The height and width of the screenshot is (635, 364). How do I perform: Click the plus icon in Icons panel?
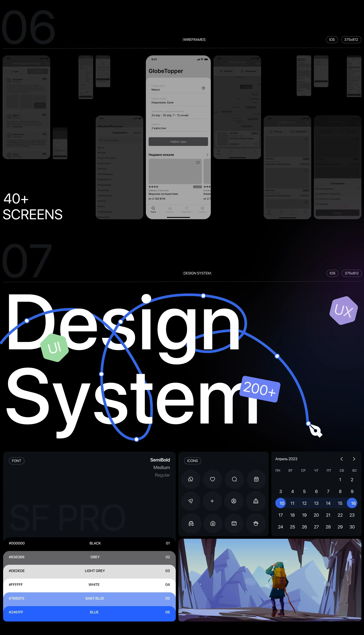(212, 501)
